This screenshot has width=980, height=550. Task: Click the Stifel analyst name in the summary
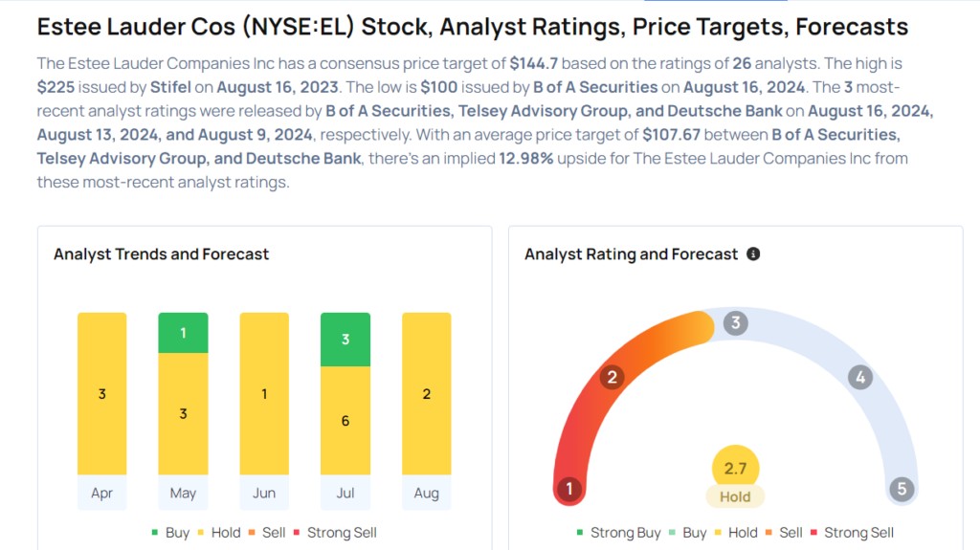pyautogui.click(x=169, y=86)
